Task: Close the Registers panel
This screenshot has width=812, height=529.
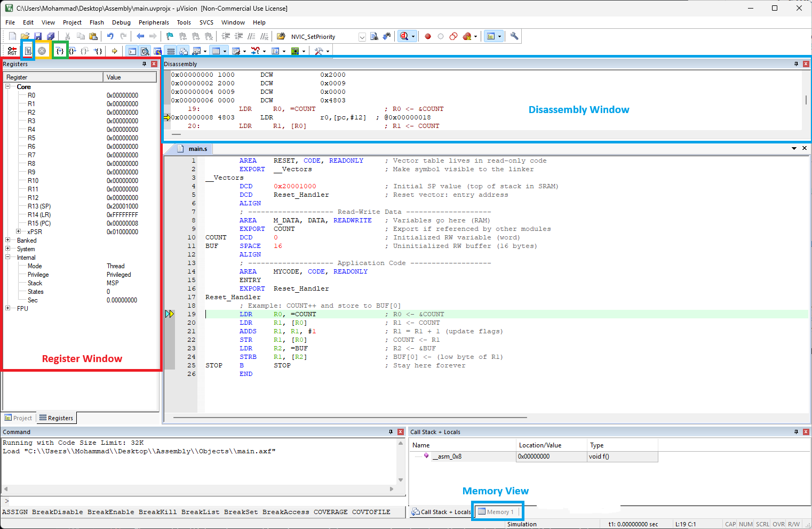Action: (154, 64)
